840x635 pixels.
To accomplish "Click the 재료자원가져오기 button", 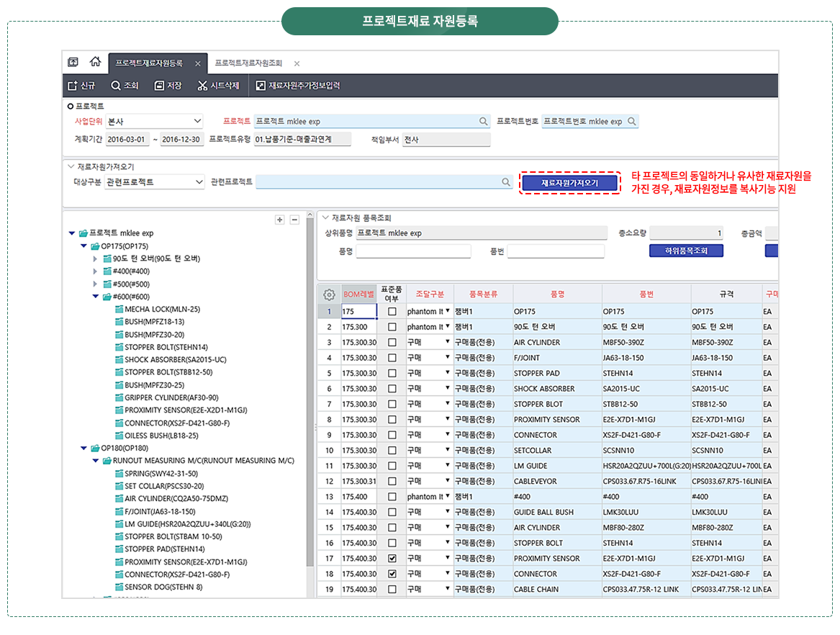I will pos(569,183).
